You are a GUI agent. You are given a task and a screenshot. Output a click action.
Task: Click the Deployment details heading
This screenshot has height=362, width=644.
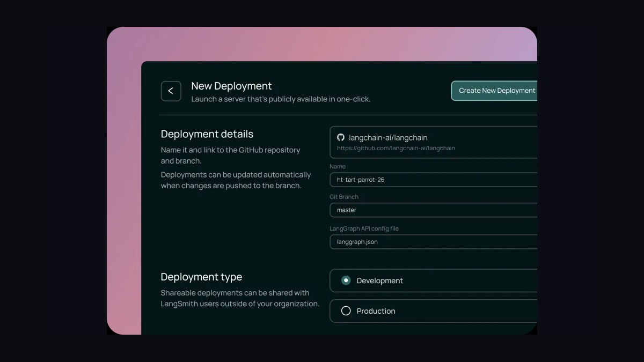[207, 134]
